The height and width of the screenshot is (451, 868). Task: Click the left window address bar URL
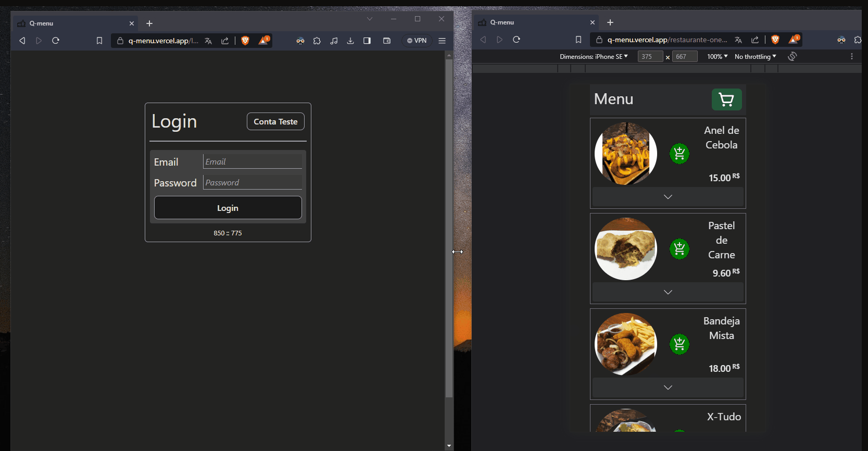click(163, 41)
